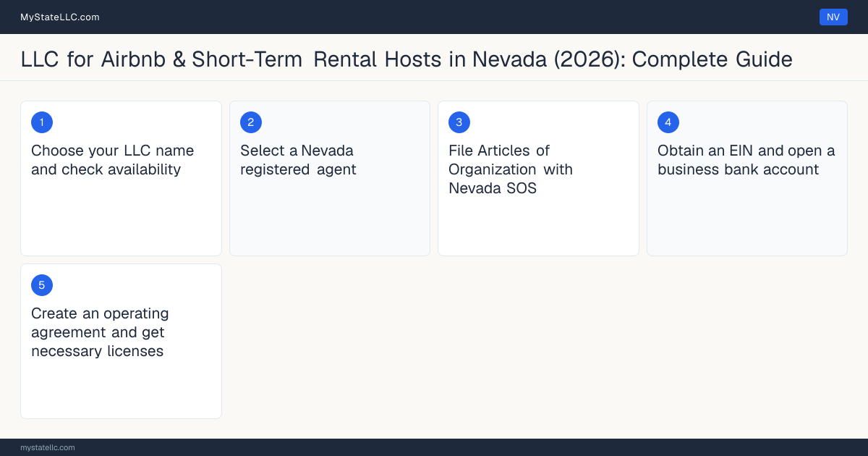This screenshot has height=456, width=868.
Task: Open the 'Select a Nevada registered agent' text
Action: pyautogui.click(x=298, y=160)
